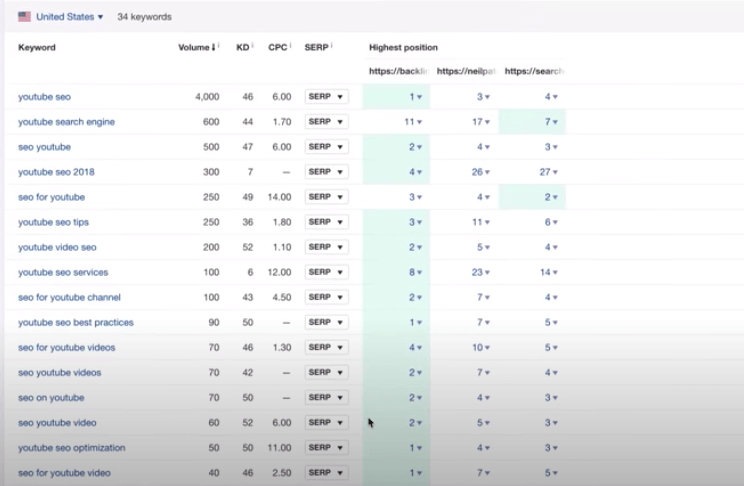This screenshot has height=486, width=744.
Task: Expand SERP dropdown for seo youtube
Action: tap(327, 147)
